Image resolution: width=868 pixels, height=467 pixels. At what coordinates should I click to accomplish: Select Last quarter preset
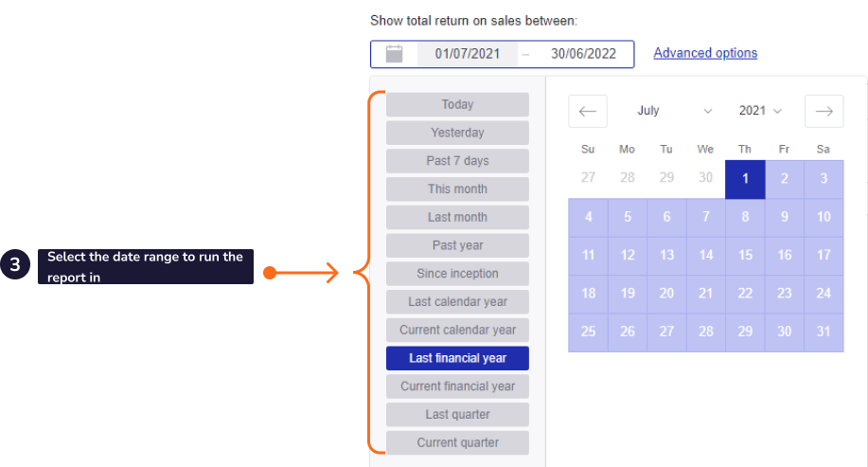tap(457, 415)
